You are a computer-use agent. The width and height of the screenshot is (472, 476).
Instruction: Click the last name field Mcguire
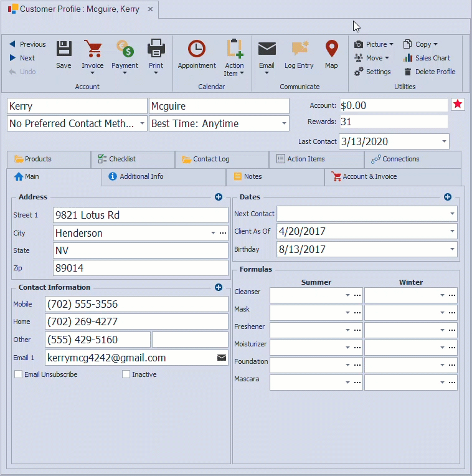click(219, 106)
